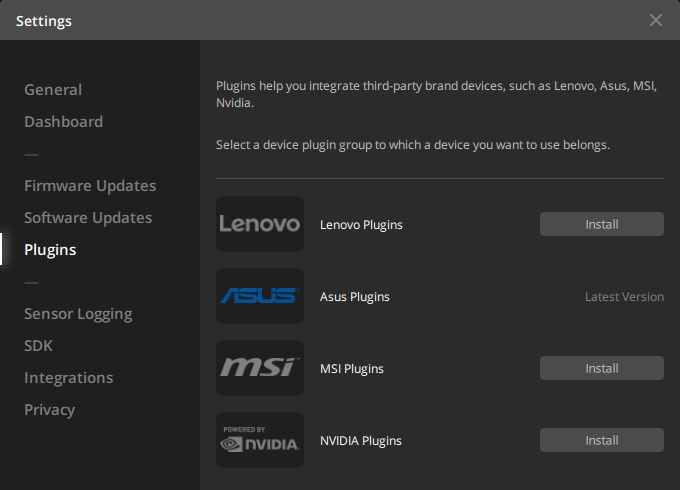Go to Software Updates
680x490 pixels.
[88, 218]
